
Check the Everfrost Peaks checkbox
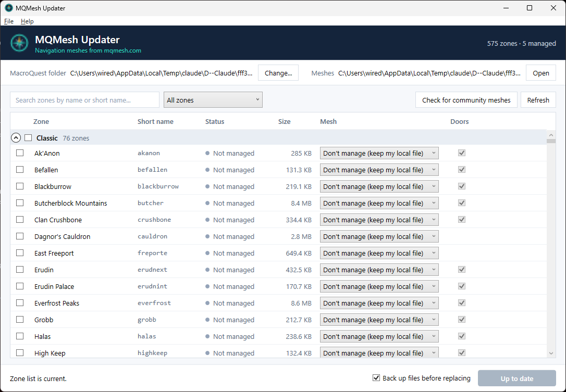point(20,302)
